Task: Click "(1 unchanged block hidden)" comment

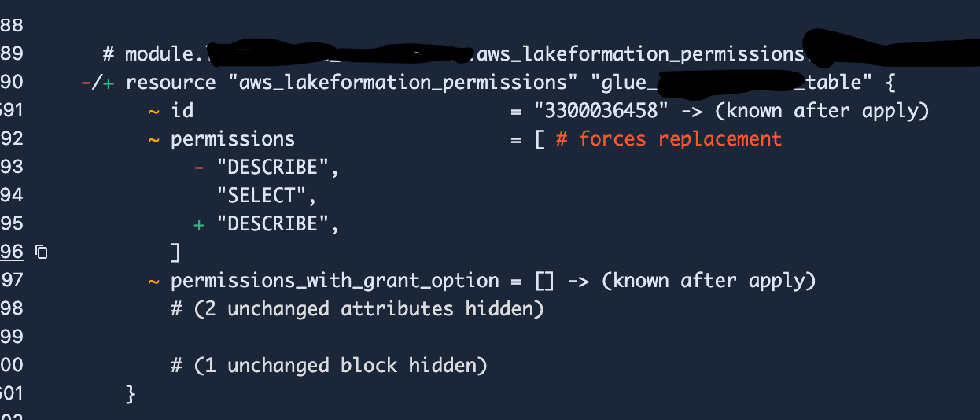Action: click(x=329, y=366)
